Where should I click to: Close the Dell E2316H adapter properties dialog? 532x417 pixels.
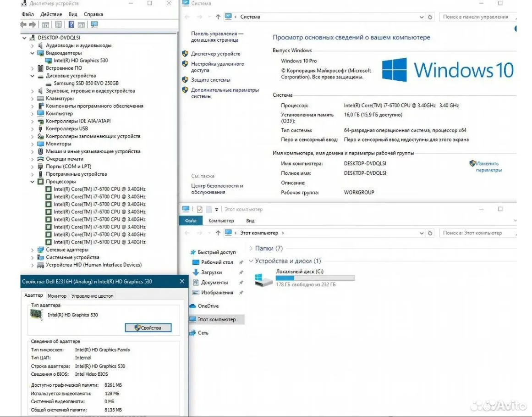[182, 282]
